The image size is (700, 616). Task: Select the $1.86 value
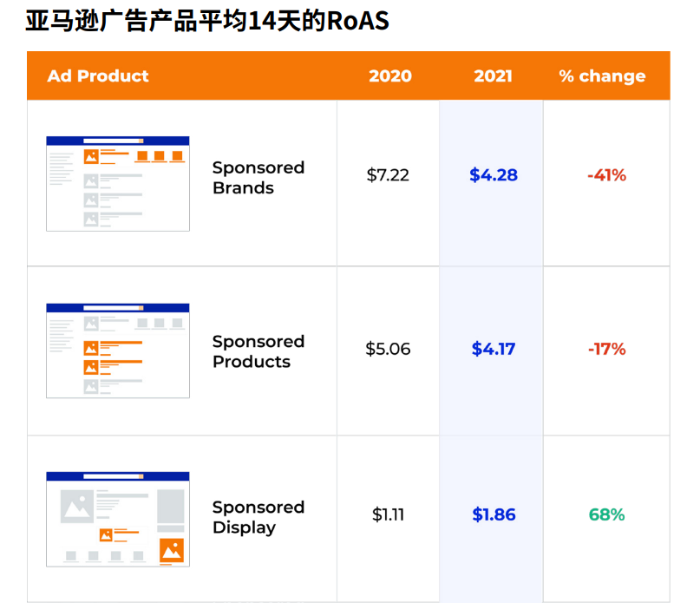coord(494,514)
